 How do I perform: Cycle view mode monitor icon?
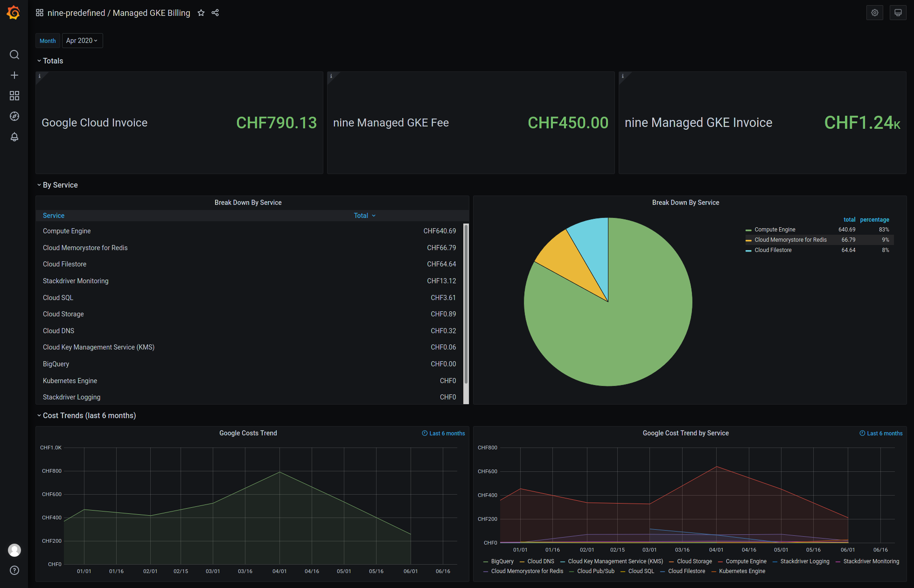[x=898, y=13]
